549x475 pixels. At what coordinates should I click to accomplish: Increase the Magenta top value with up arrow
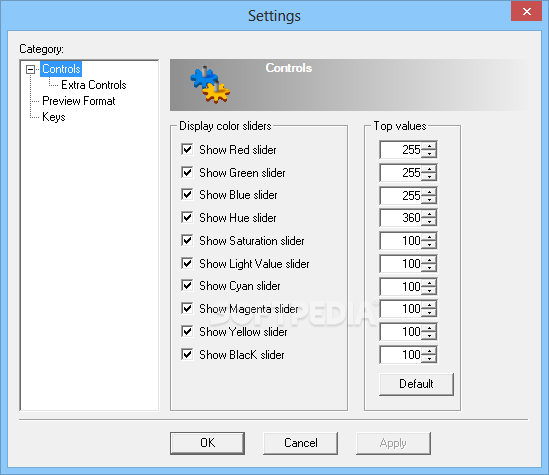(x=429, y=305)
